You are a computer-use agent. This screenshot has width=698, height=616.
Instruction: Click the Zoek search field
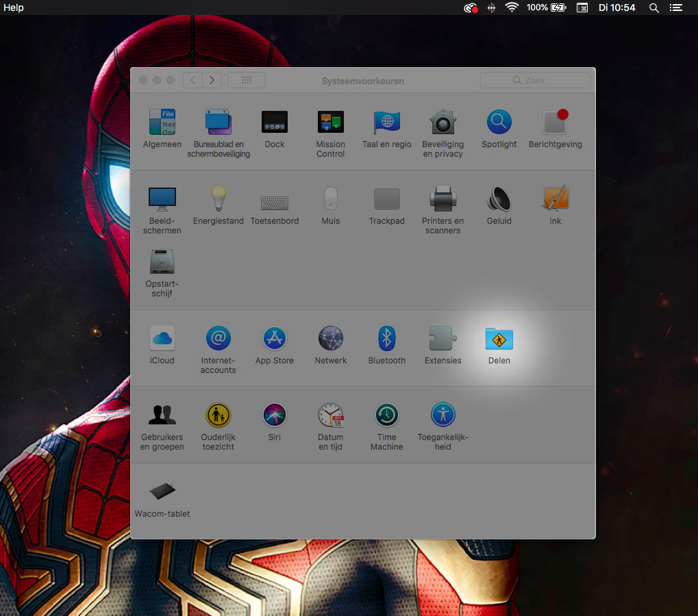(536, 80)
